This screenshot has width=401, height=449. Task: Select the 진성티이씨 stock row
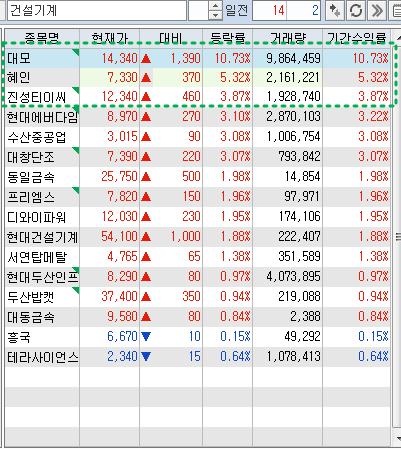[198, 97]
